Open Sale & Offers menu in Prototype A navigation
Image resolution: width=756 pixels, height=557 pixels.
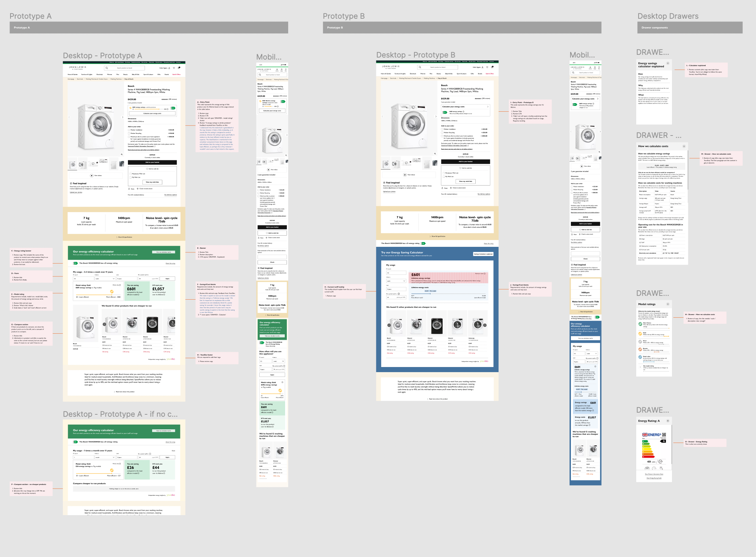(x=176, y=74)
